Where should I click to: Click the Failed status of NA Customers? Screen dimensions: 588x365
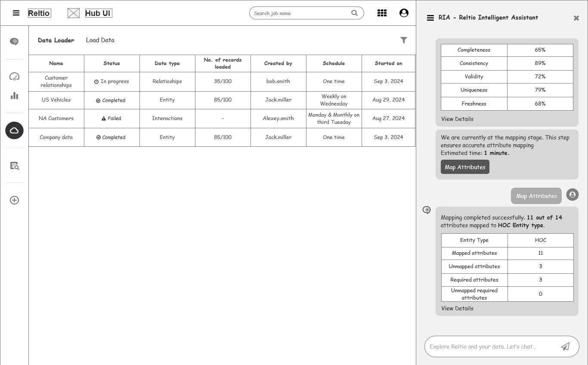pos(111,118)
